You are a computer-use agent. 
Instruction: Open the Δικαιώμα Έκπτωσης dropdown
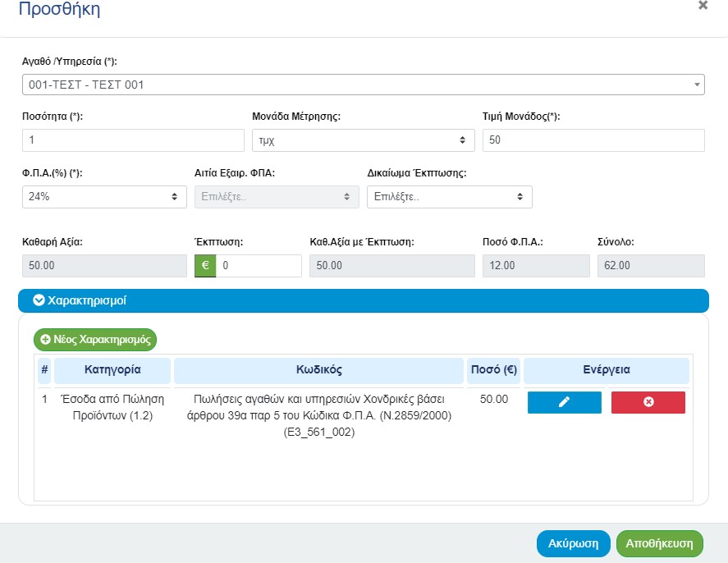449,197
